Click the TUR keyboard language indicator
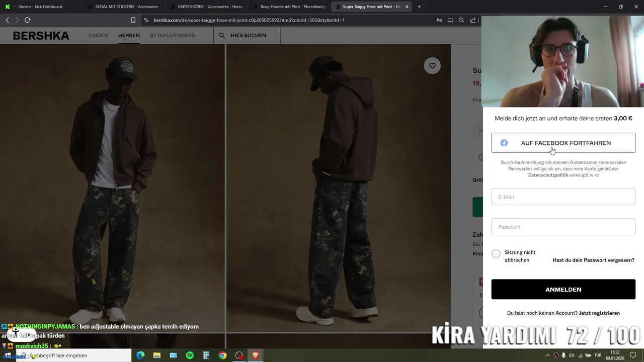The image size is (644, 362). (598, 355)
